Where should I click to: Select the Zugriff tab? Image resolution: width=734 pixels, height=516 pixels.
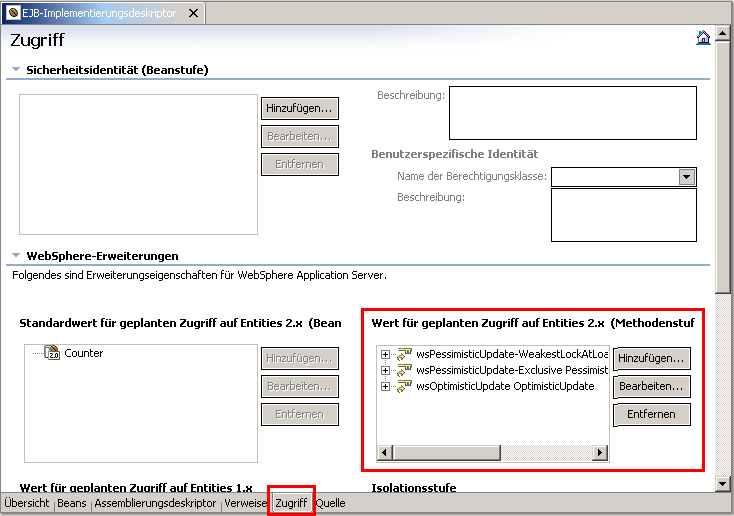coord(291,503)
